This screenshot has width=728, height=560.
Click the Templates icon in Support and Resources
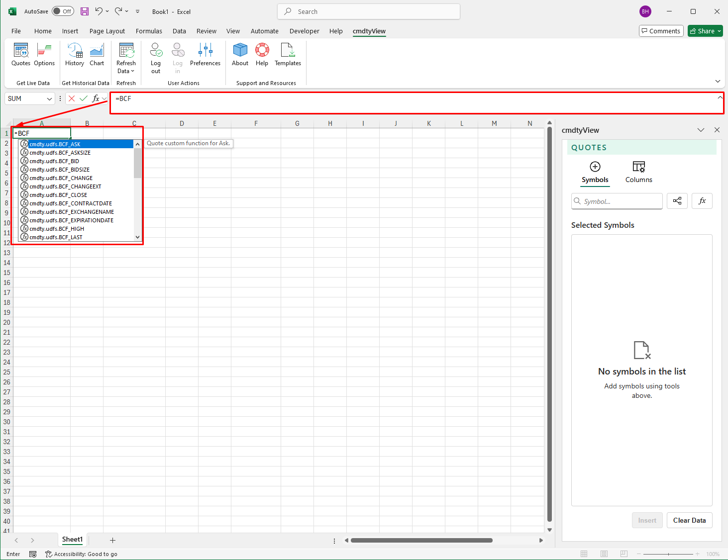point(288,55)
